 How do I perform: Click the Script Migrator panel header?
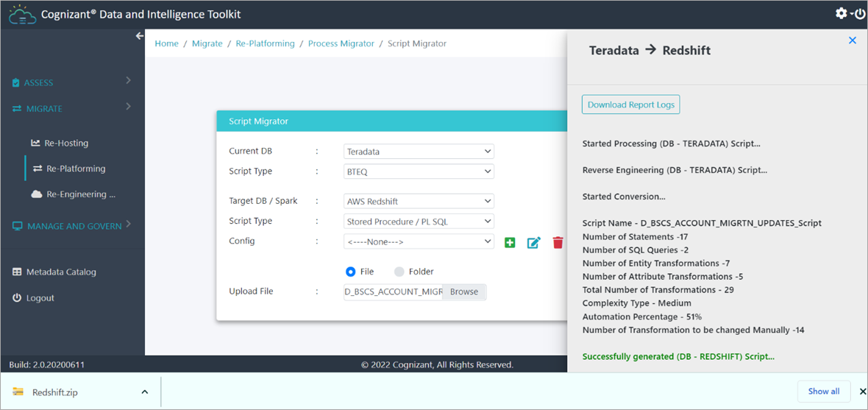point(391,121)
